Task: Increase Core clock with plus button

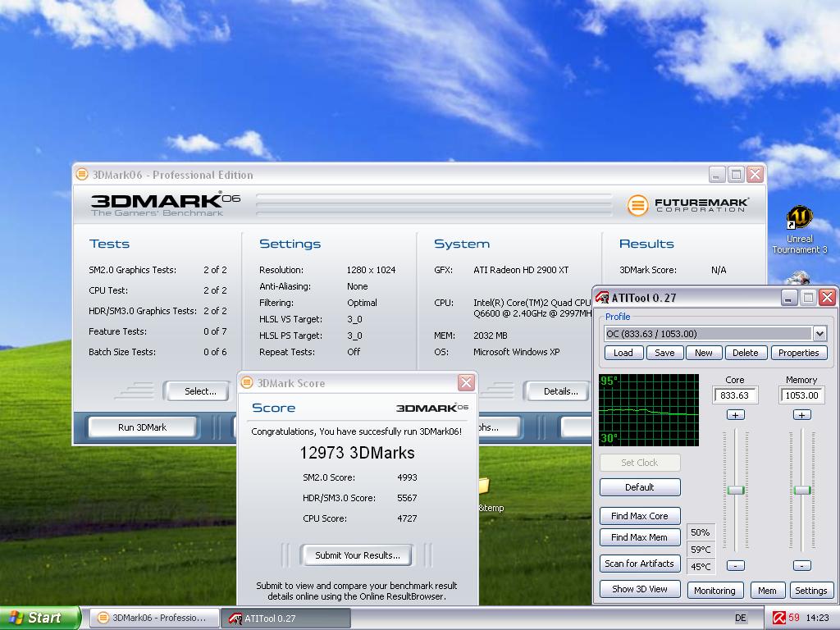Action: coord(736,415)
